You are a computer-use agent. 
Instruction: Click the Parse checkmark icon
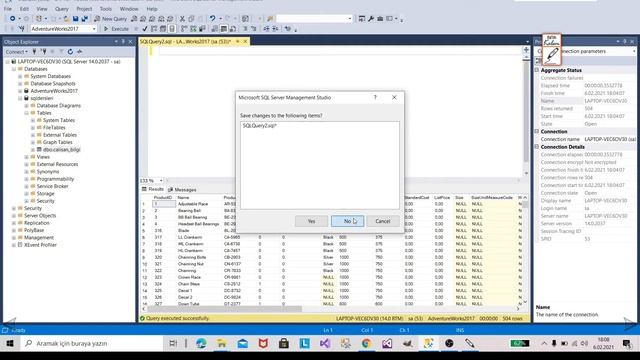(x=145, y=29)
